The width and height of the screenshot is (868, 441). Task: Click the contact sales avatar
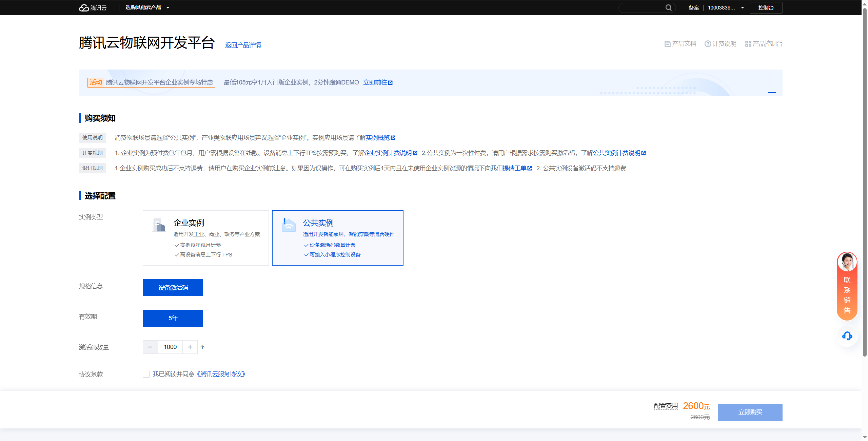[x=847, y=262]
